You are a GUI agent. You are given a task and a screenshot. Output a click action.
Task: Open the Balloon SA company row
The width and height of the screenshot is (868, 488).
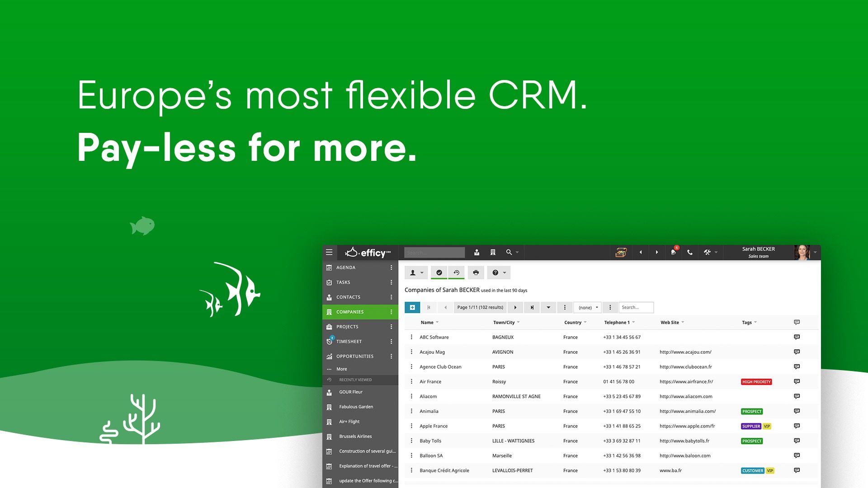[611, 455]
